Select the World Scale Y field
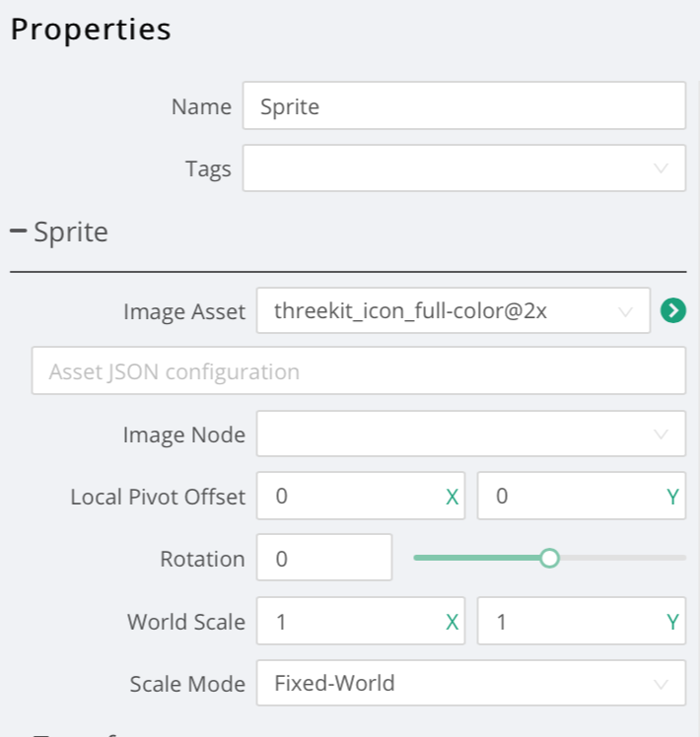700x737 pixels. pos(570,622)
